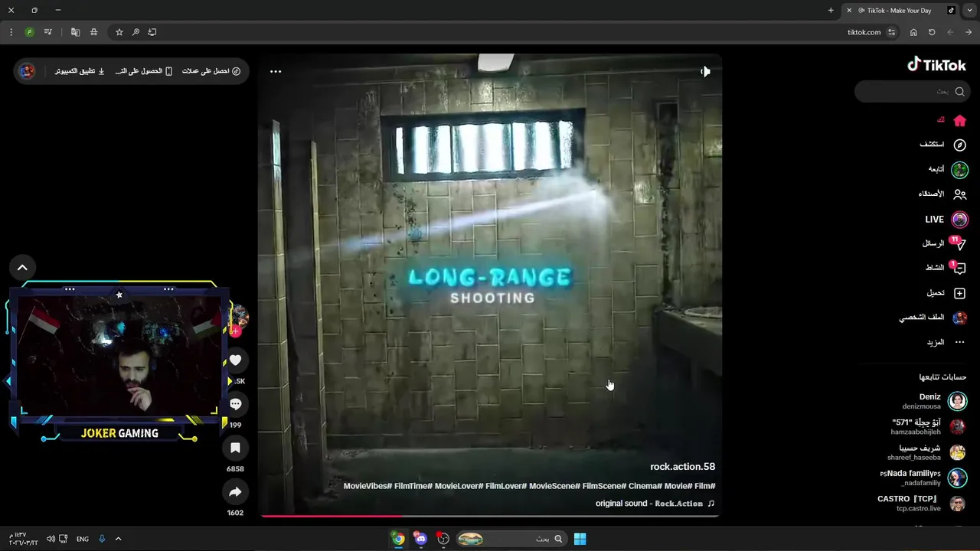This screenshot has width=980, height=551.
Task: Open CASTRO TCP followed account
Action: tap(922, 504)
